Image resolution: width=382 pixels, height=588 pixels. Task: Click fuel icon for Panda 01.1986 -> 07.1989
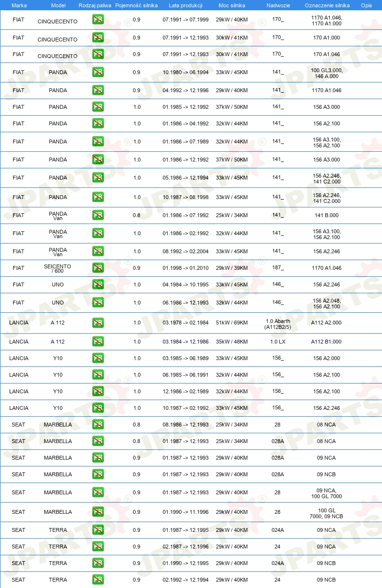98,142
